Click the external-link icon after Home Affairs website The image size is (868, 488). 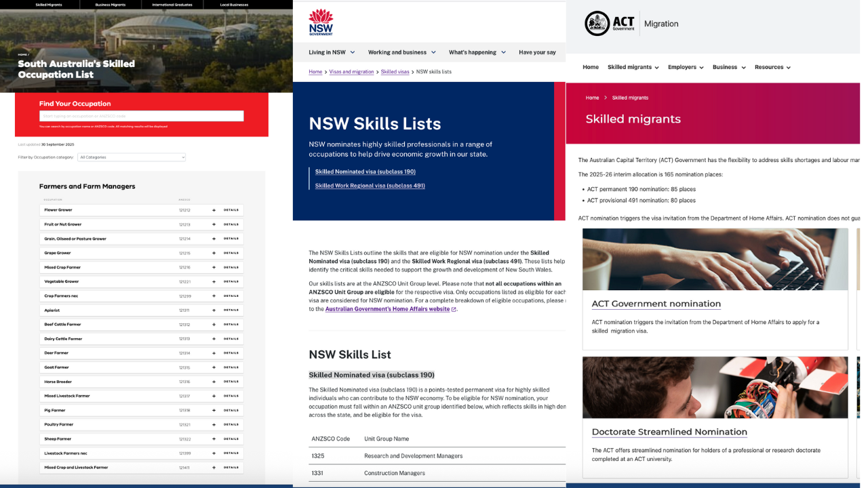[454, 310]
